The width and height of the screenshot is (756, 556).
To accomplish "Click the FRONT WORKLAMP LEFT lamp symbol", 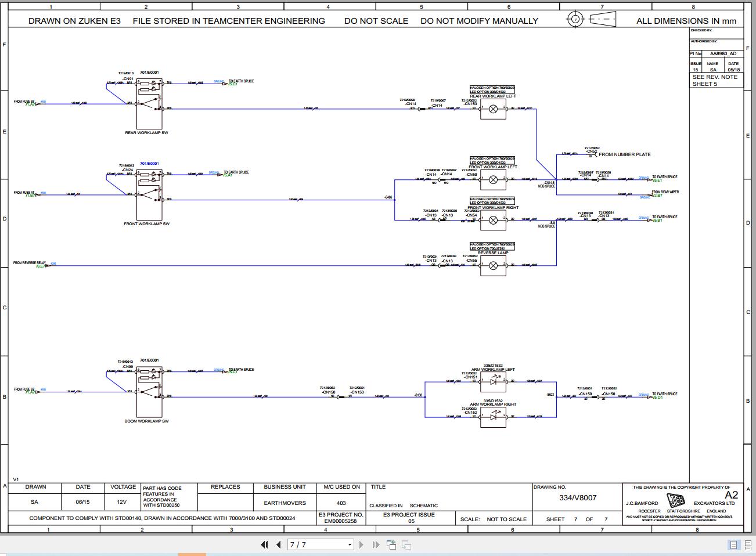I will tap(492, 179).
